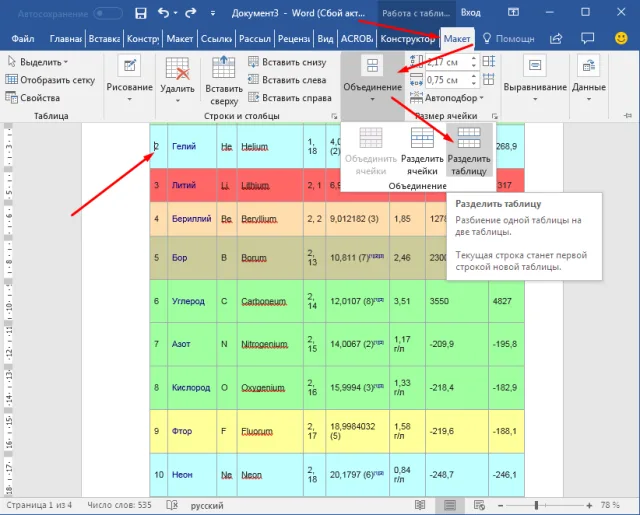Click zoom out minus button
Viewport: 640px width, 515px height.
click(x=500, y=506)
